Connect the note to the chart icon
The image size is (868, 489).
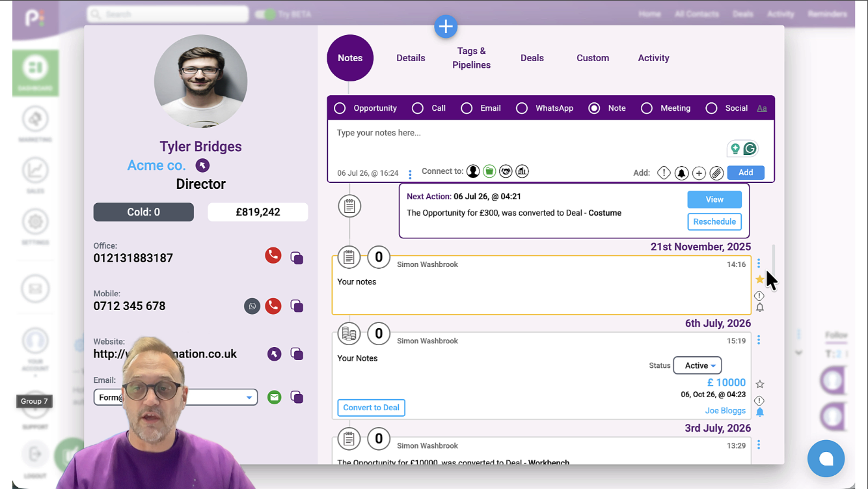pyautogui.click(x=522, y=171)
